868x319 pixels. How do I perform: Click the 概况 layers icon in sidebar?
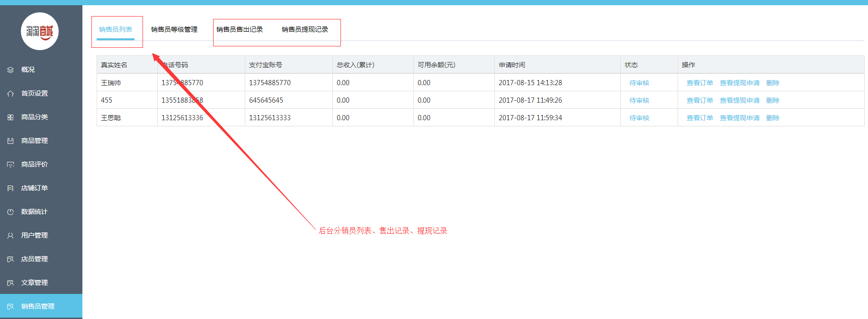10,70
